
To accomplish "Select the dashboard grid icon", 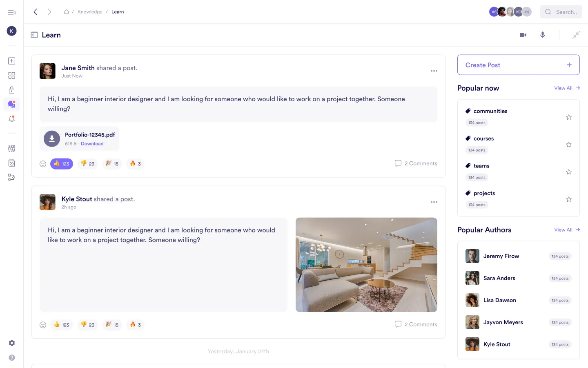I will tap(11, 75).
